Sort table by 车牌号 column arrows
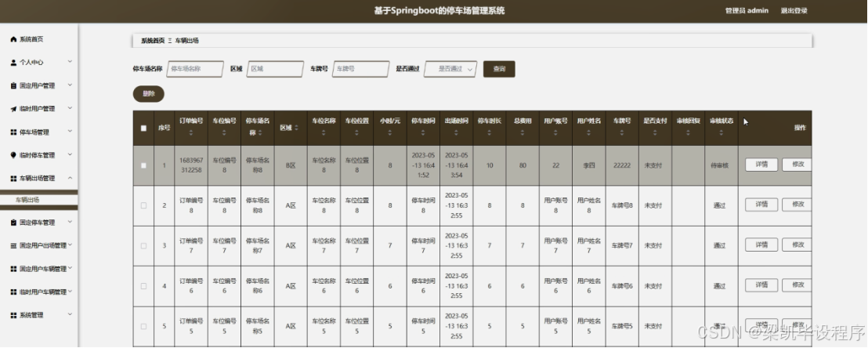This screenshot has width=868, height=348. tap(622, 133)
